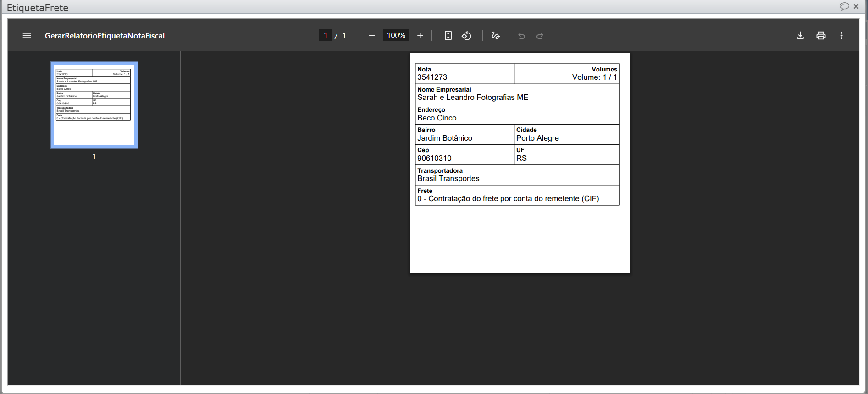Click the speech bubble comment icon

click(x=844, y=6)
